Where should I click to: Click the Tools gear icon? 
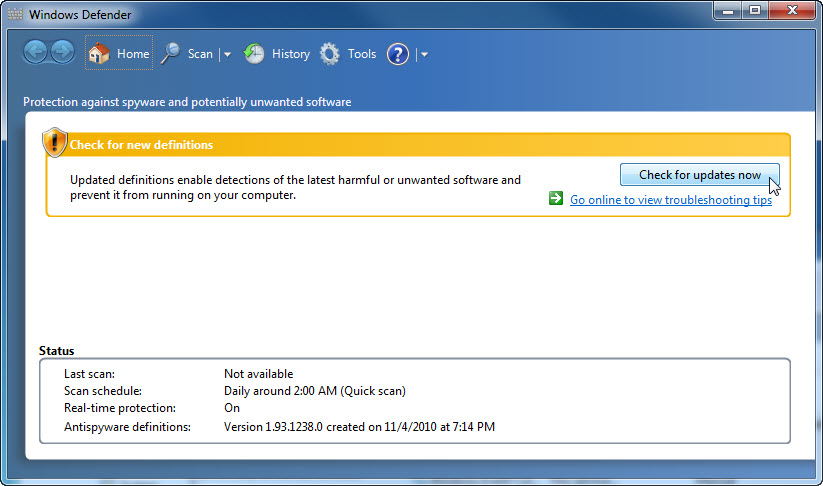point(330,54)
